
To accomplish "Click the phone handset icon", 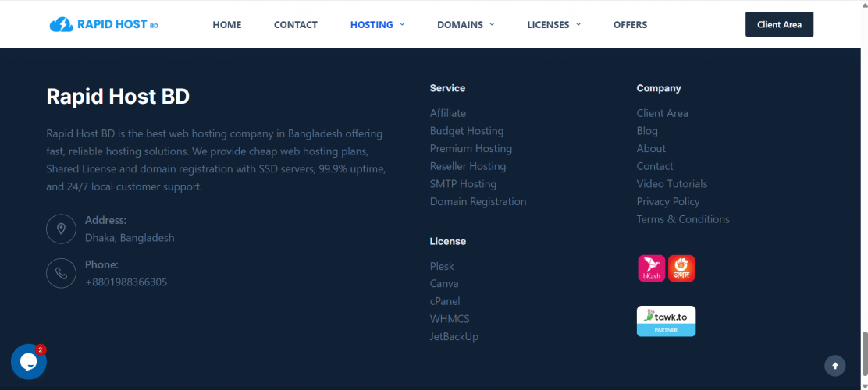I will pyautogui.click(x=61, y=273).
